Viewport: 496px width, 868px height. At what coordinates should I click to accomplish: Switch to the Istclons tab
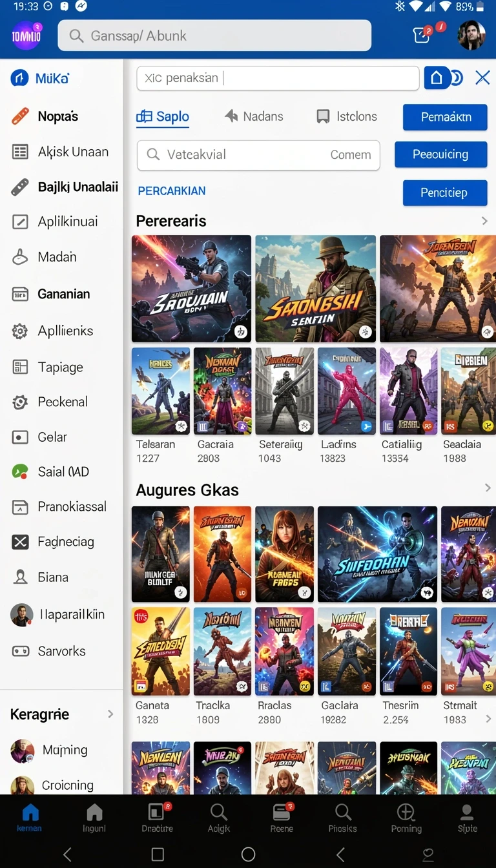click(x=347, y=116)
